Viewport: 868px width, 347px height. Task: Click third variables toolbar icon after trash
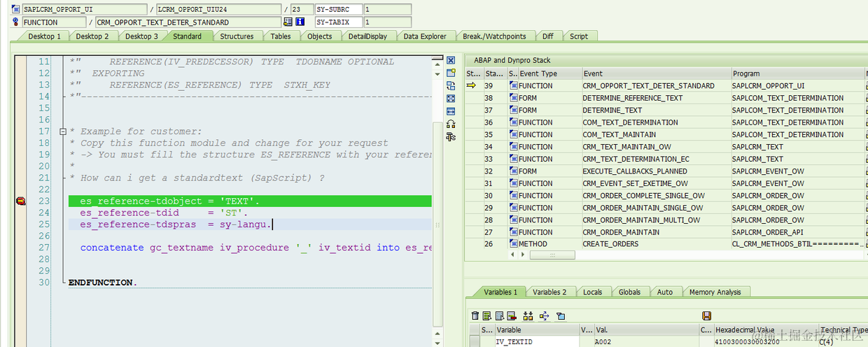coord(500,316)
